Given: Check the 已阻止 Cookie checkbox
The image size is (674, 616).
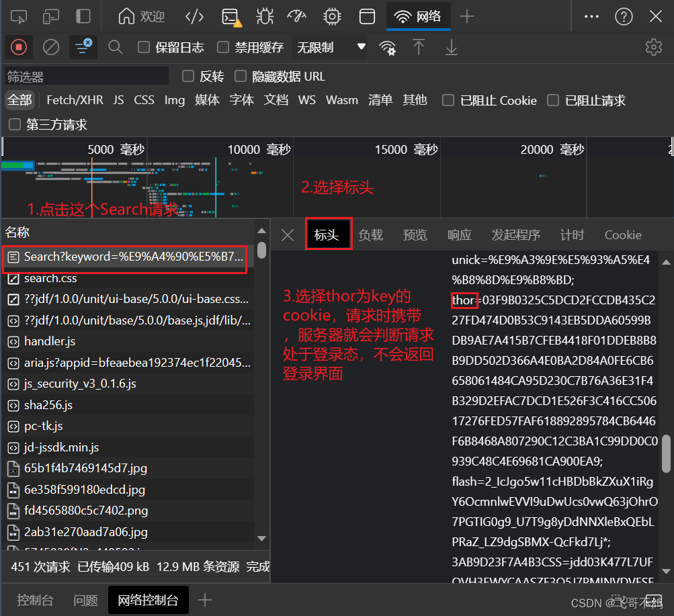Looking at the screenshot, I should coord(448,100).
